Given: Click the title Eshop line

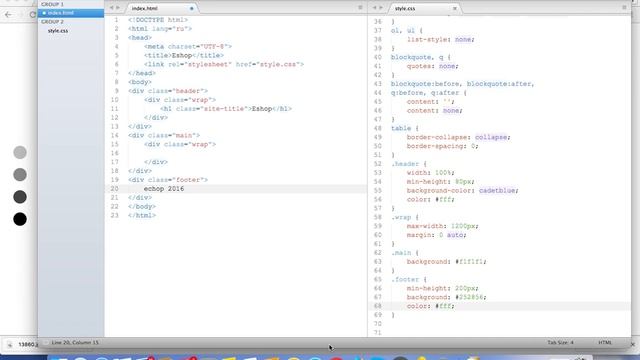Looking at the screenshot, I should [x=184, y=56].
